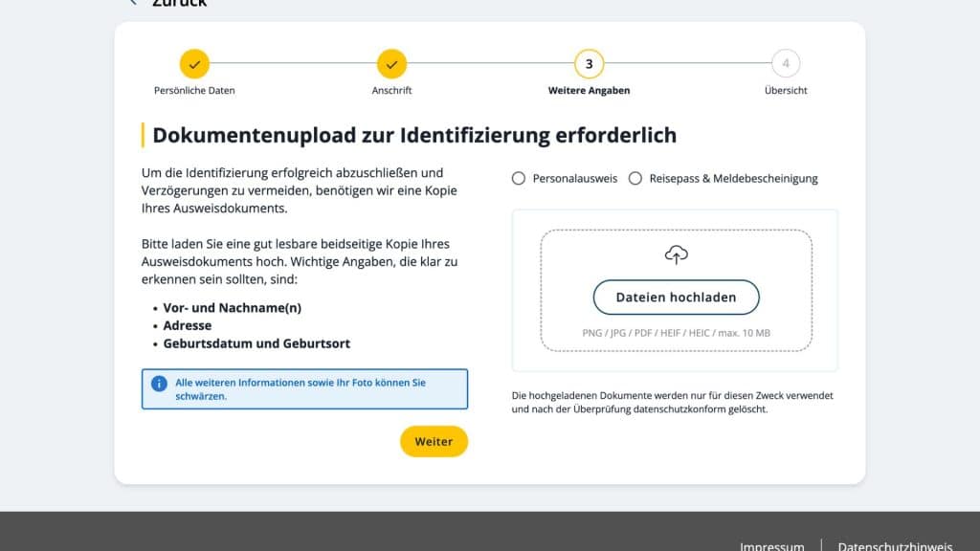980x551 pixels.
Task: Select the Reisepass & Meldebescheinigung option
Action: point(635,178)
